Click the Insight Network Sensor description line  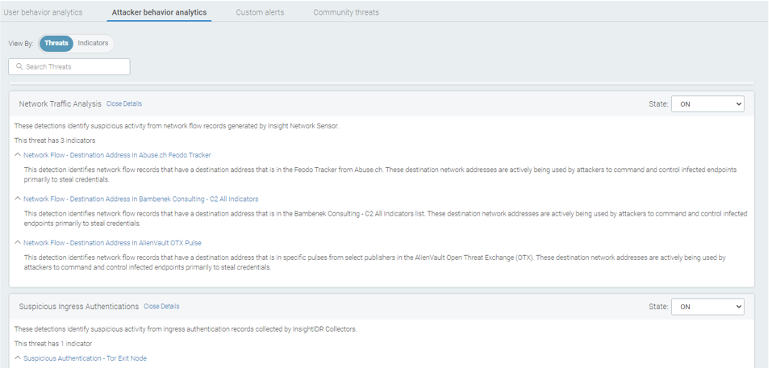coord(177,126)
